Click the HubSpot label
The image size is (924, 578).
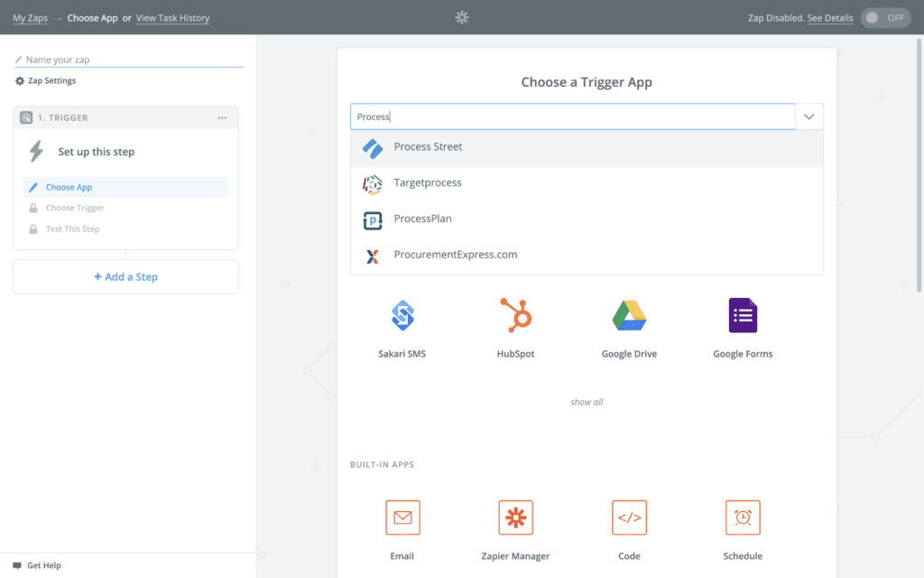click(515, 354)
